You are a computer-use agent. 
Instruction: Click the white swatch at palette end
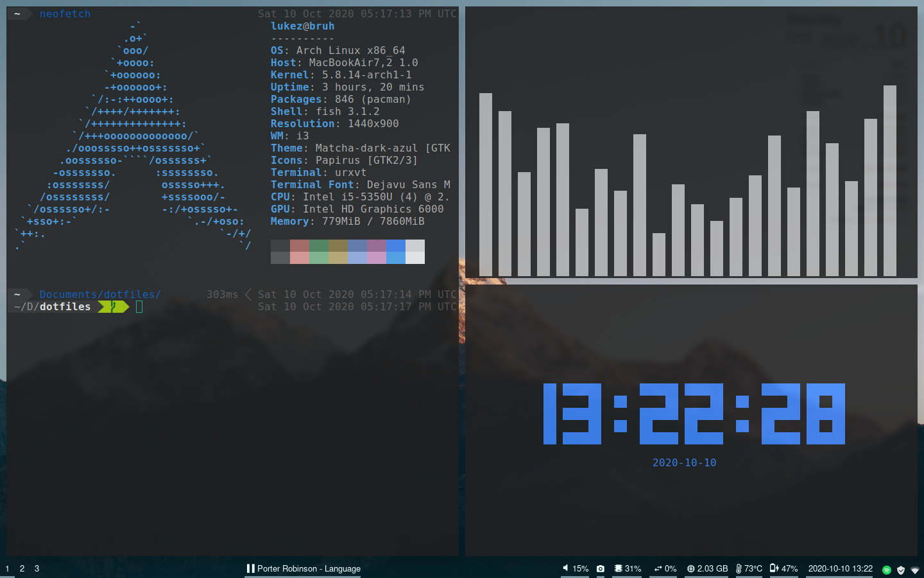(415, 258)
